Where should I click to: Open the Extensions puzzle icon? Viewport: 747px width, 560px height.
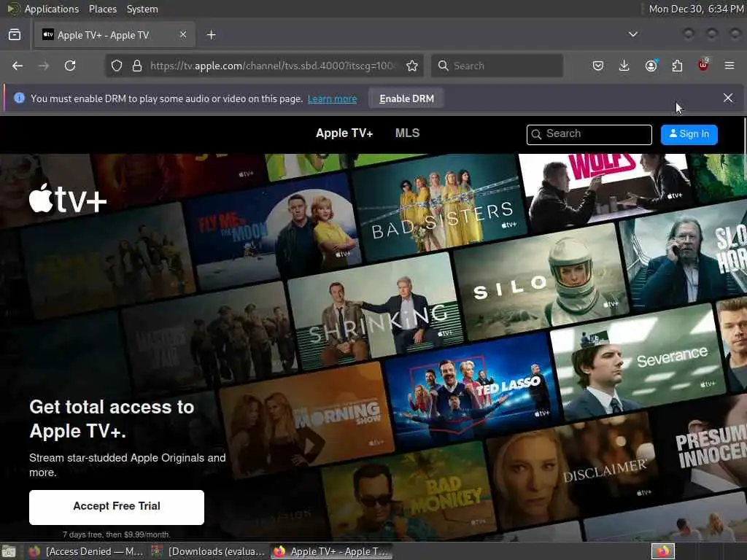tap(677, 66)
